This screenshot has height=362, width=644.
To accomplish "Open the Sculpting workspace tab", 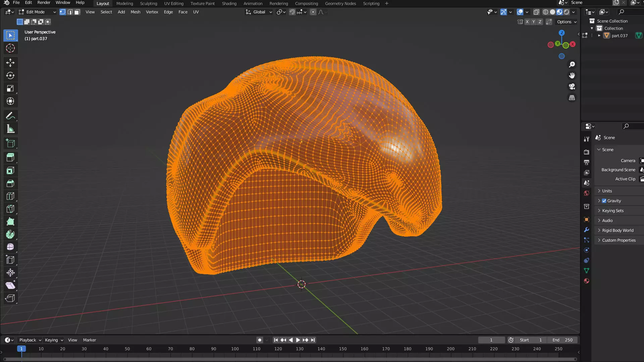I will click(148, 3).
